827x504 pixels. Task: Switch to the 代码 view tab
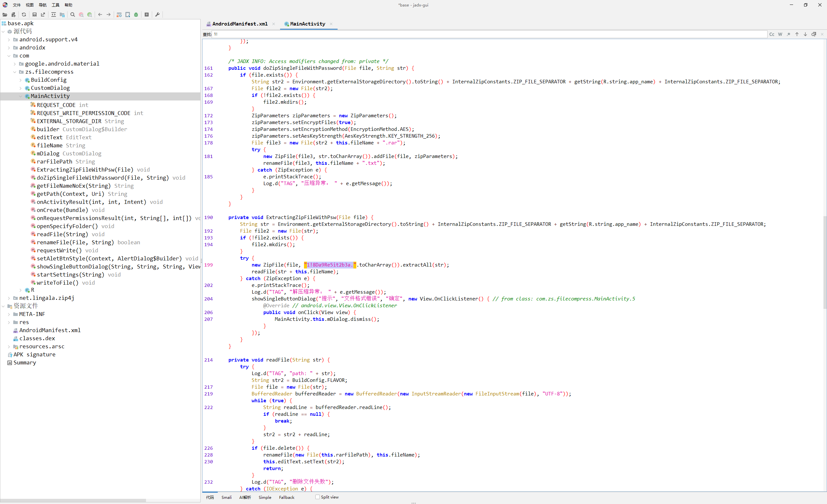click(x=210, y=497)
